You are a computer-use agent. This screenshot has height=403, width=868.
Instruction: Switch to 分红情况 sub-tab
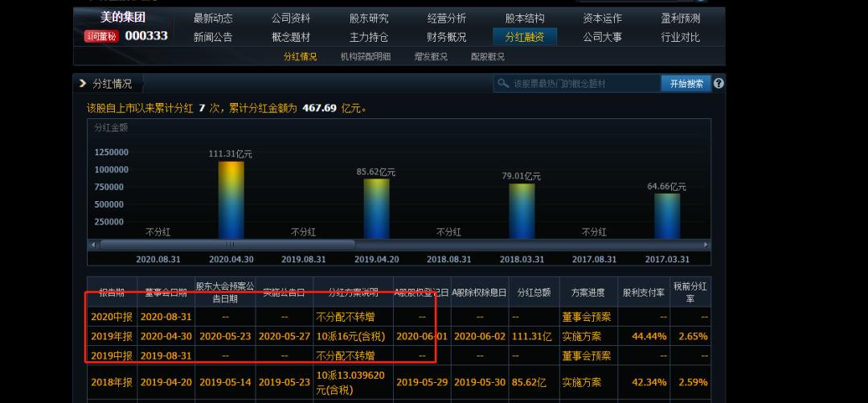click(300, 56)
